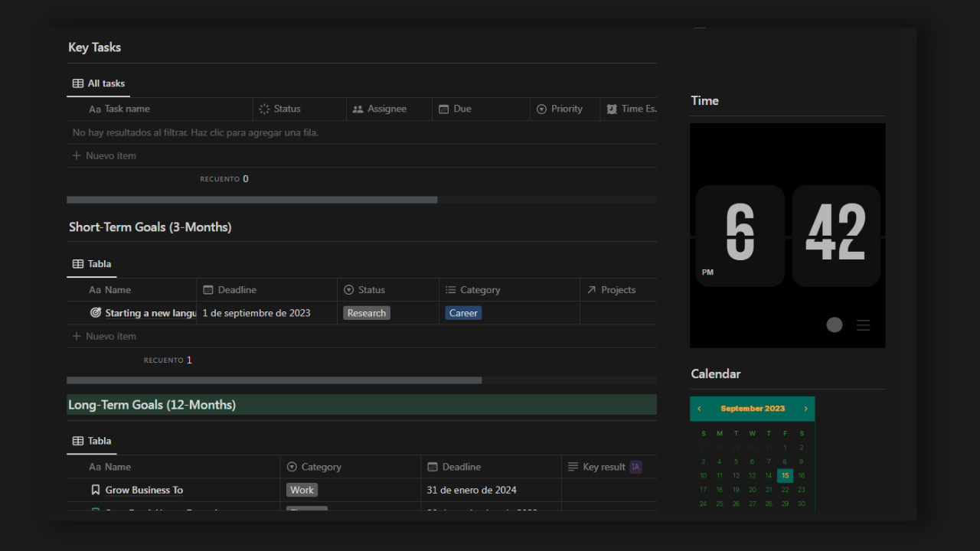Switch to the All tasks view tab
980x551 pixels.
99,83
